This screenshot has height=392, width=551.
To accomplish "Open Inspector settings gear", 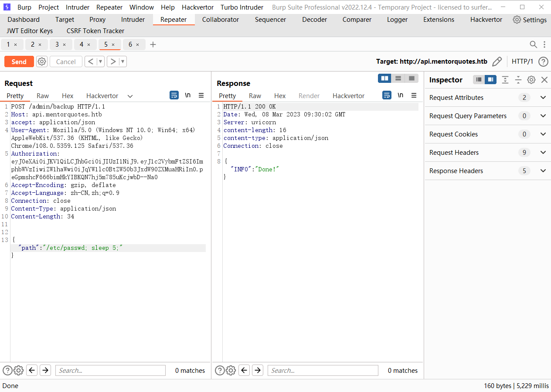I will pos(531,80).
